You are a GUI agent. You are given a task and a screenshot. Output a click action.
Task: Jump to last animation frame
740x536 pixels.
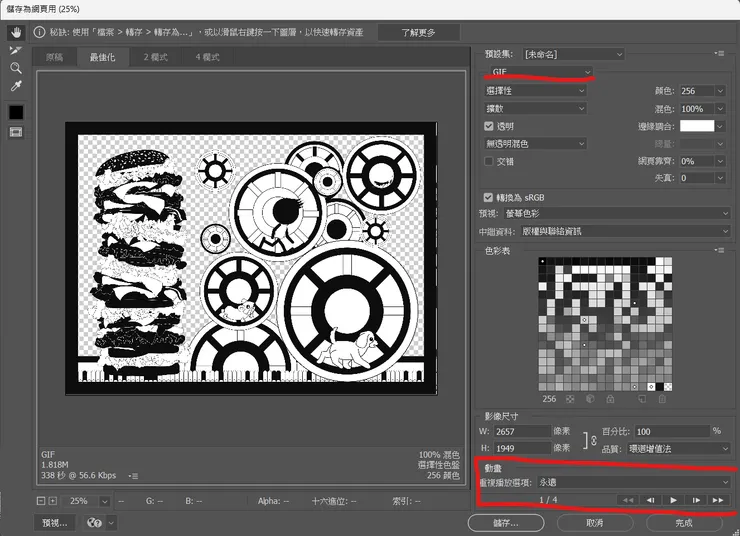tap(718, 500)
